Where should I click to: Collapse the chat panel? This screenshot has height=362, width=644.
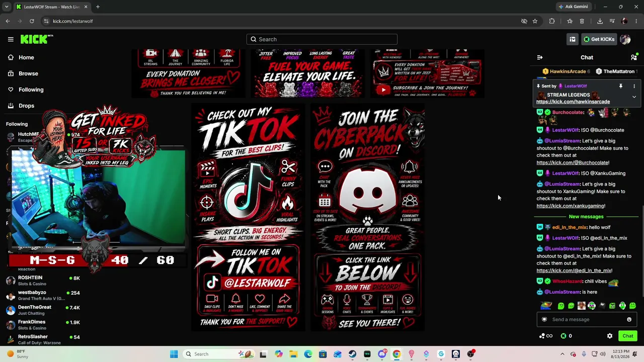(x=540, y=58)
